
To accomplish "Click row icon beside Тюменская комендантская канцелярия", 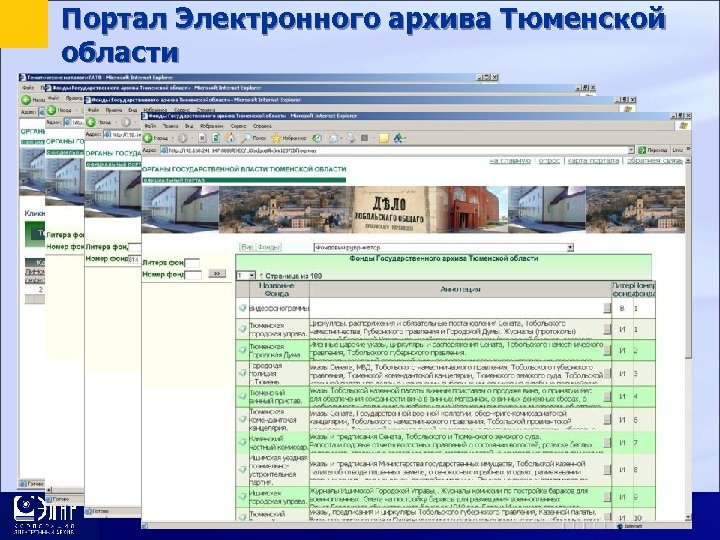I will [x=242, y=419].
